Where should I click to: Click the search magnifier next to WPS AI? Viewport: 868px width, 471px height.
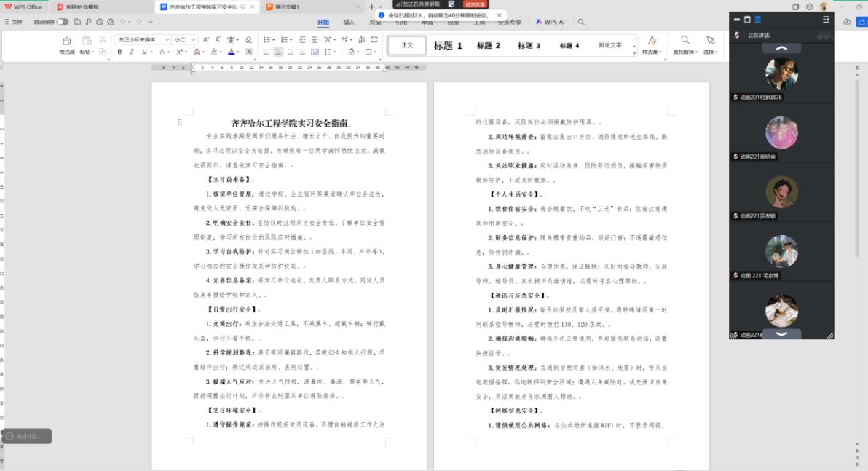point(581,22)
